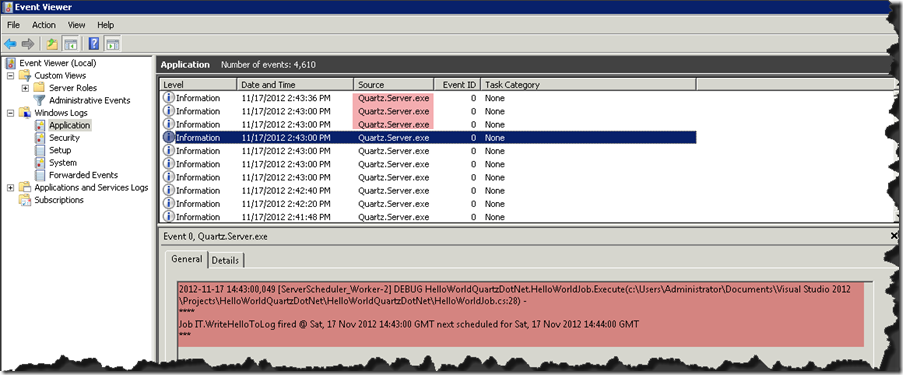Click the Subscriptions icon in tree
Image resolution: width=903 pixels, height=375 pixels.
coord(25,200)
